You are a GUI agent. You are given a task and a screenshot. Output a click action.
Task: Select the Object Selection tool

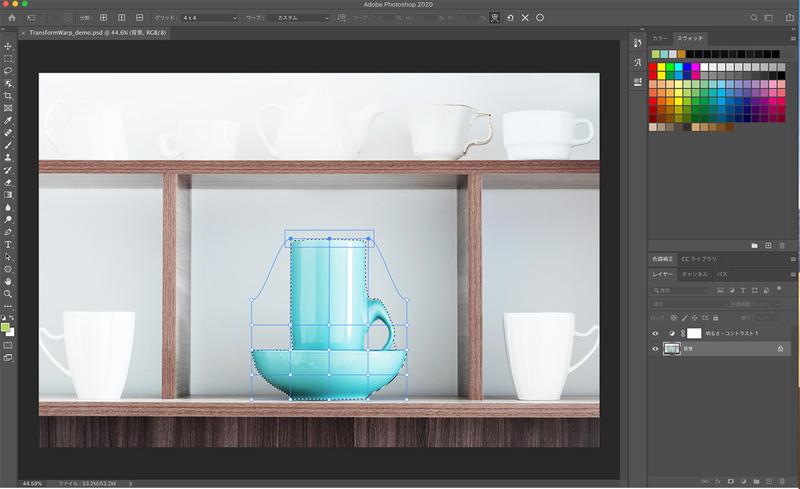tap(8, 83)
